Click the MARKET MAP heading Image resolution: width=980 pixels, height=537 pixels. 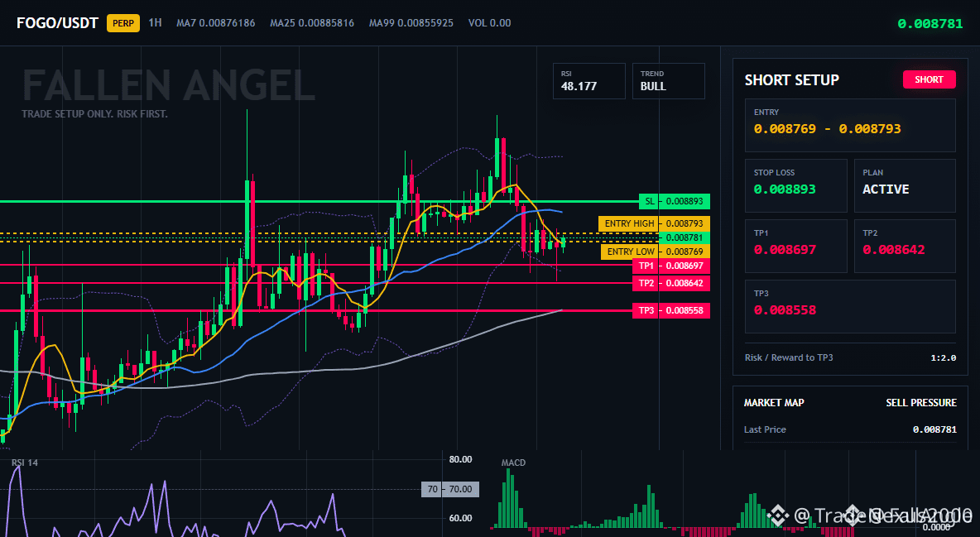(774, 403)
